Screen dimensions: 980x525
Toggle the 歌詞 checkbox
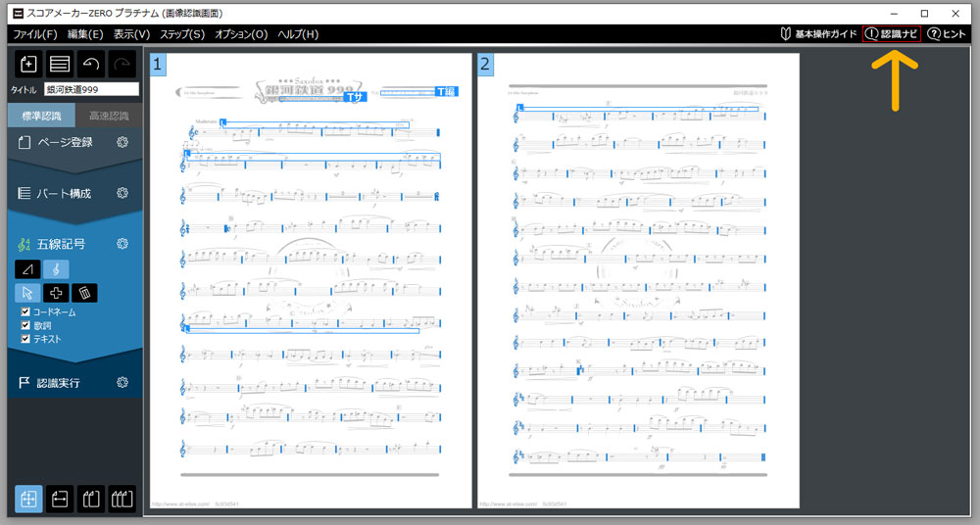pos(25,325)
